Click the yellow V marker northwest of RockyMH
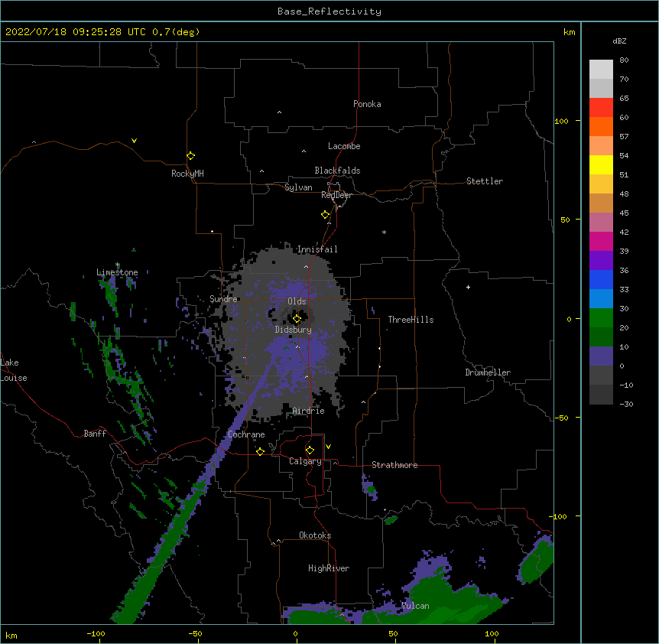This screenshot has height=644, width=659. coord(134,141)
